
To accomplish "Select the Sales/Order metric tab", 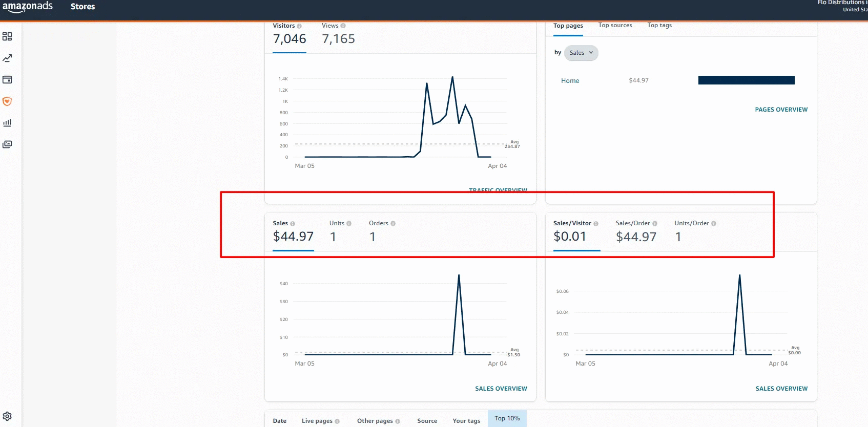I will [x=636, y=231].
